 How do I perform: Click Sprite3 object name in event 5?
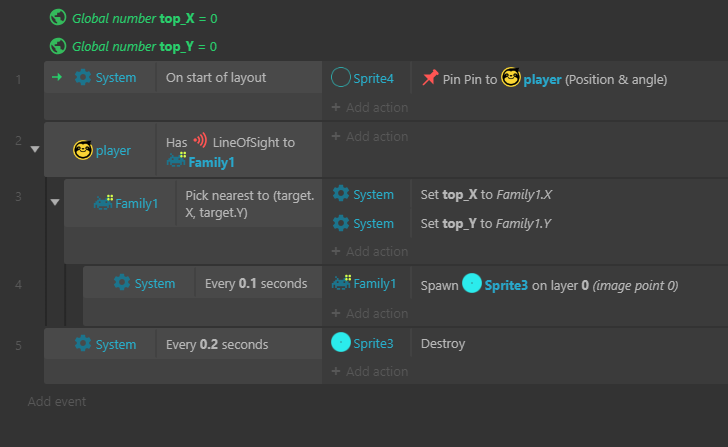(x=373, y=343)
